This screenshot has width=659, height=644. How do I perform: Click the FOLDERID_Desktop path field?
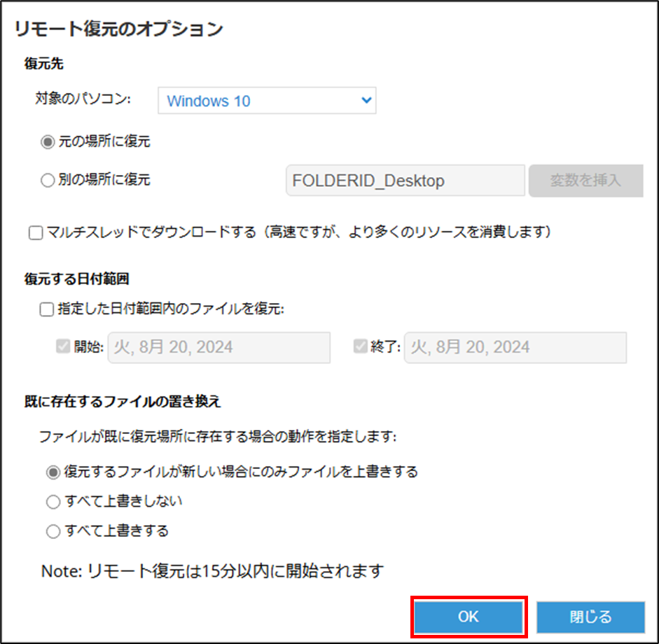[x=405, y=180]
